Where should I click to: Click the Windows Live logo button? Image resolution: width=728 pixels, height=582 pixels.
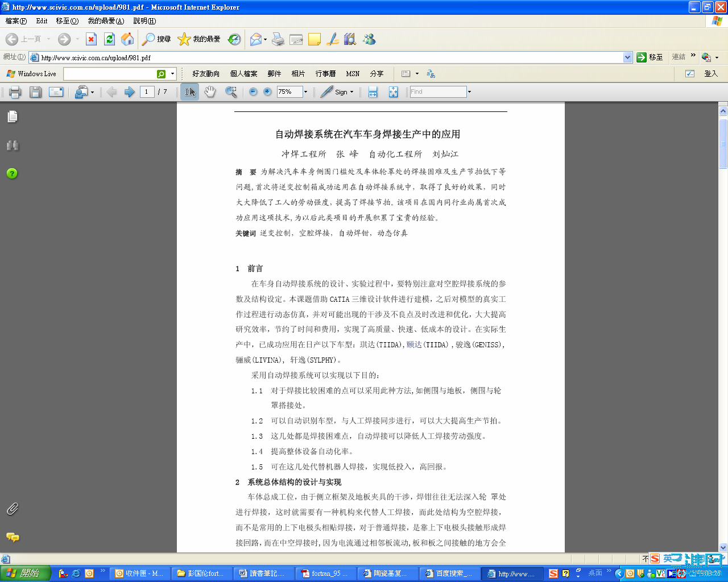click(31, 74)
